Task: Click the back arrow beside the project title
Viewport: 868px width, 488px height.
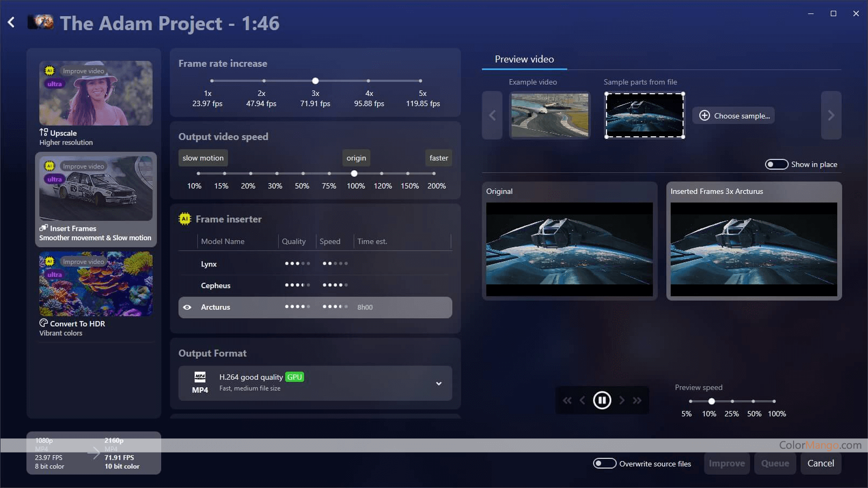Action: tap(11, 23)
